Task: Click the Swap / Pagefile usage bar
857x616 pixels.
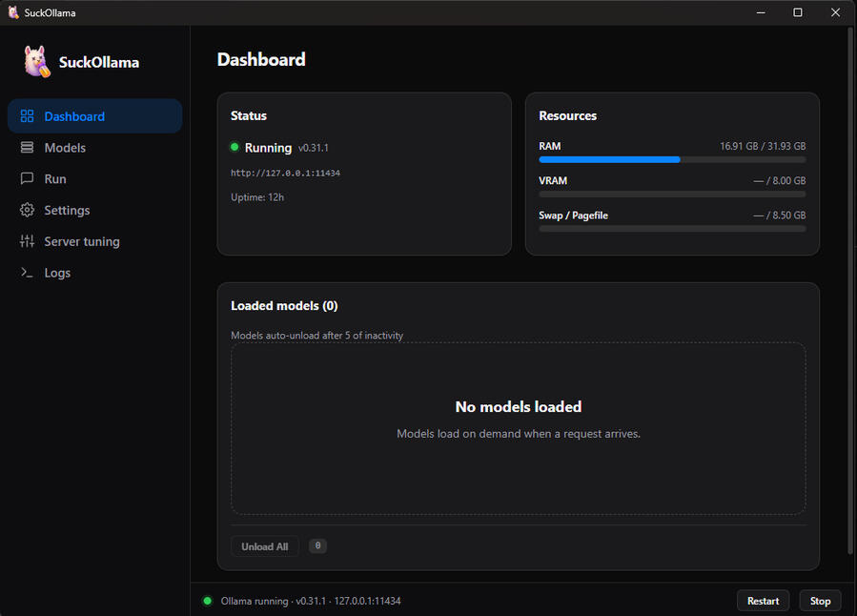Action: [672, 229]
